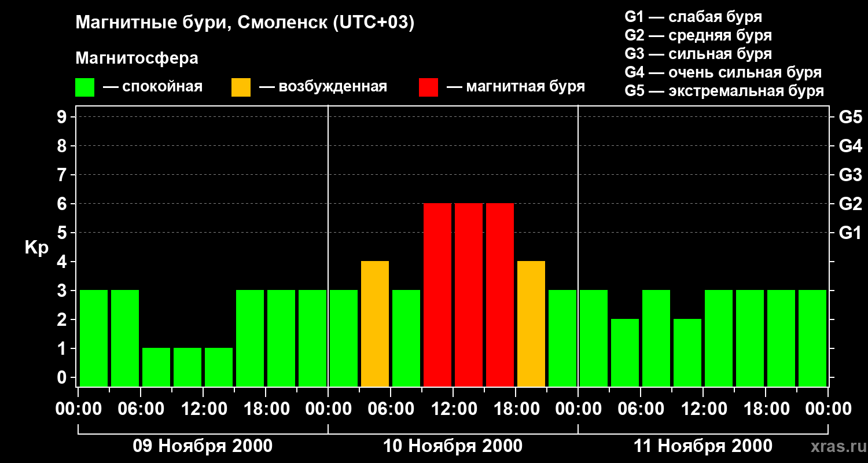This screenshot has height=463, width=868.
Task: Click the '18:00' time label under 11 November
Action: coord(766,409)
